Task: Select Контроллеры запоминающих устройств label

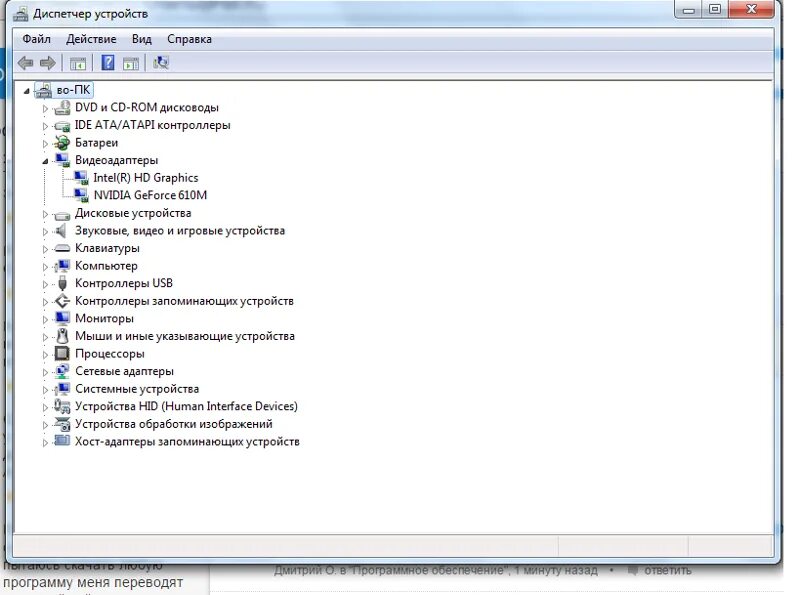Action: pyautogui.click(x=184, y=301)
